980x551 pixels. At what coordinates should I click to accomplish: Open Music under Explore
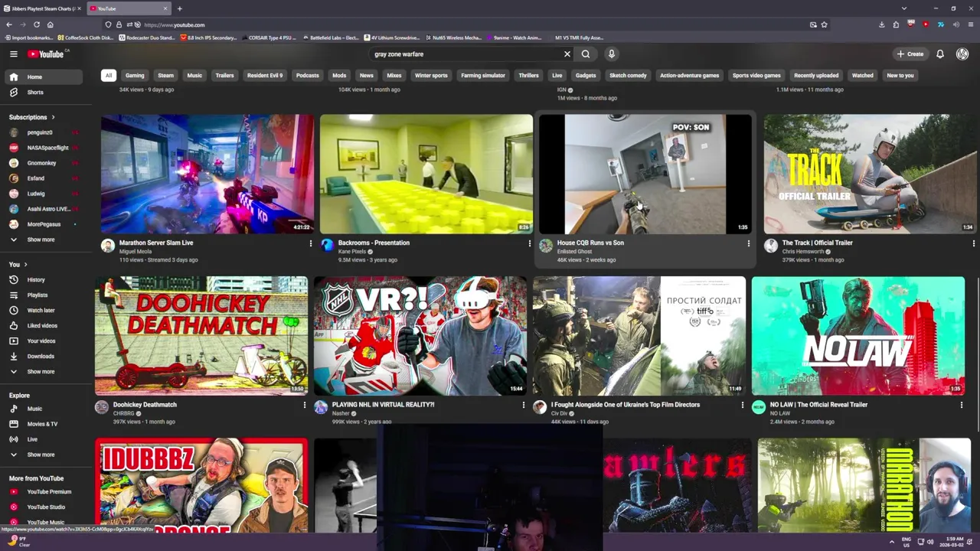(x=42, y=409)
